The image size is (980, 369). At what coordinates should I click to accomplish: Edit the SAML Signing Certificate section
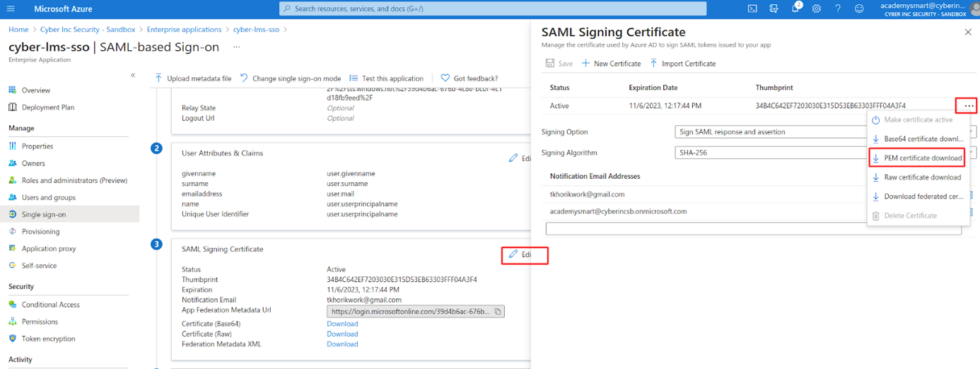520,254
